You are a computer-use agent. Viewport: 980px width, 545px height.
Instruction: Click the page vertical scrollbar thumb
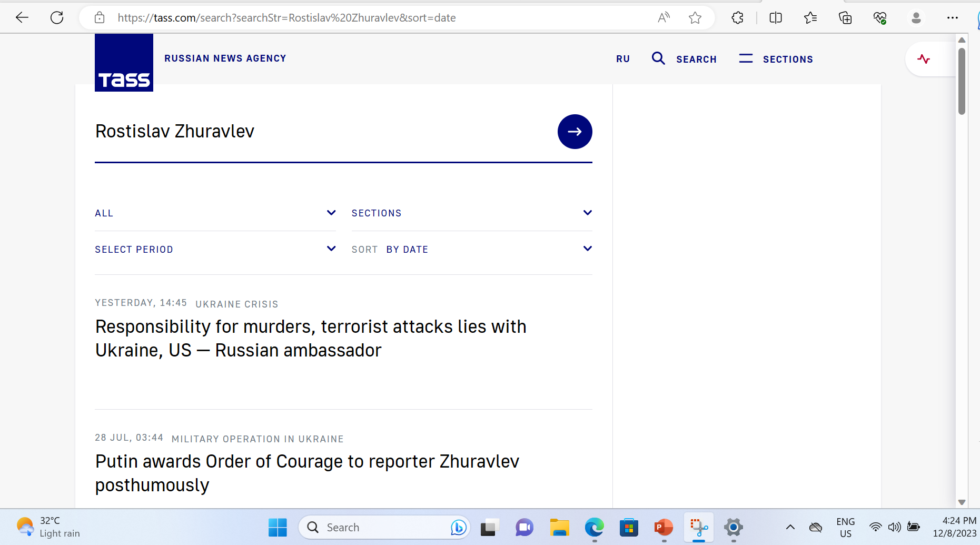click(x=962, y=82)
